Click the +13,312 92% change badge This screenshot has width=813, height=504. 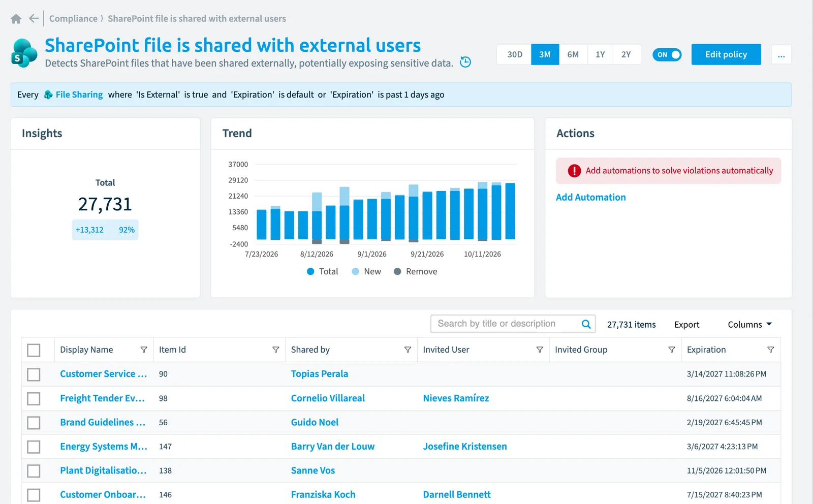pyautogui.click(x=105, y=230)
